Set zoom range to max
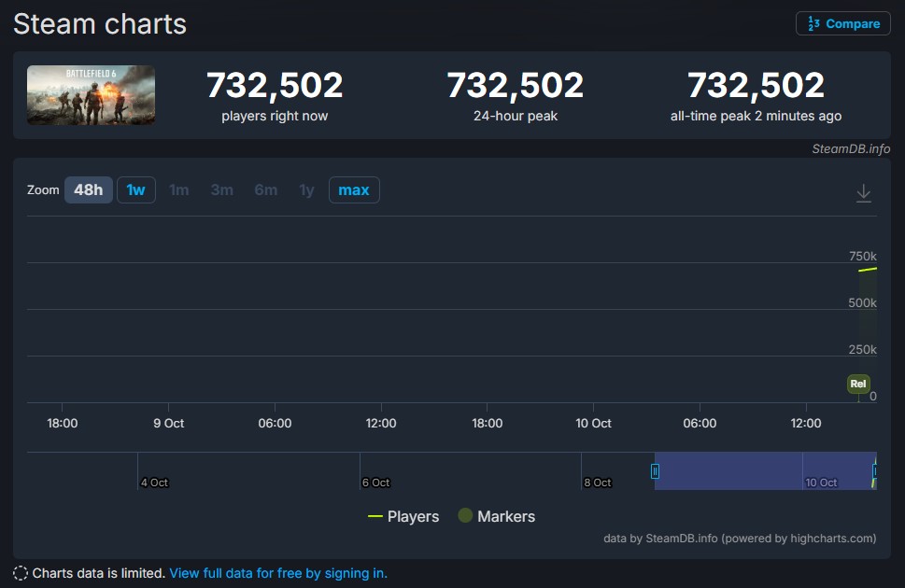The height and width of the screenshot is (588, 905). tap(354, 190)
